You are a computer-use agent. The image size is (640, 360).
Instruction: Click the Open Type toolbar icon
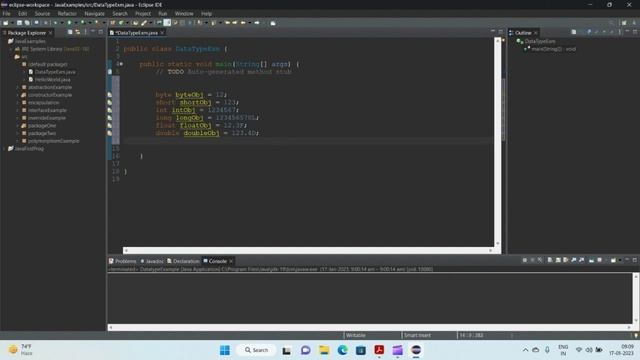coord(135,23)
